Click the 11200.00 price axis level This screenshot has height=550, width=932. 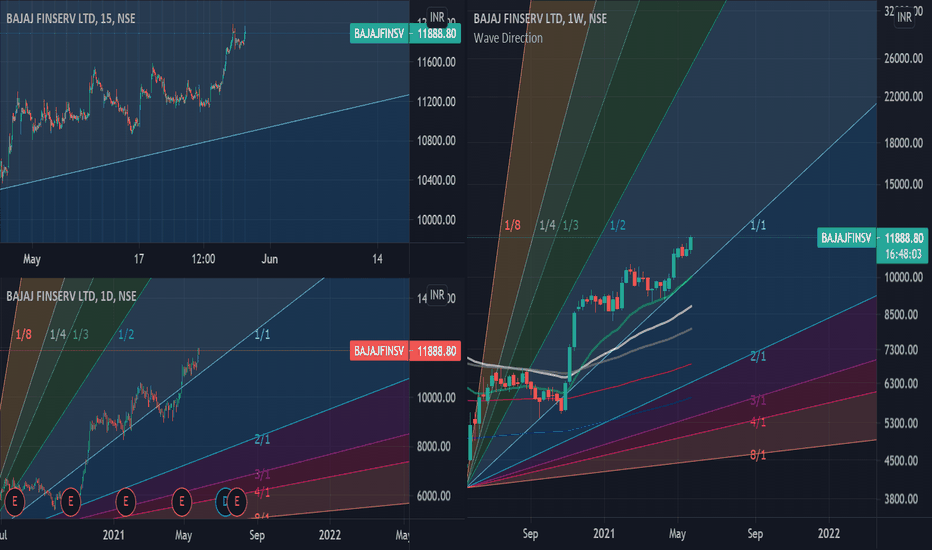[x=436, y=102]
